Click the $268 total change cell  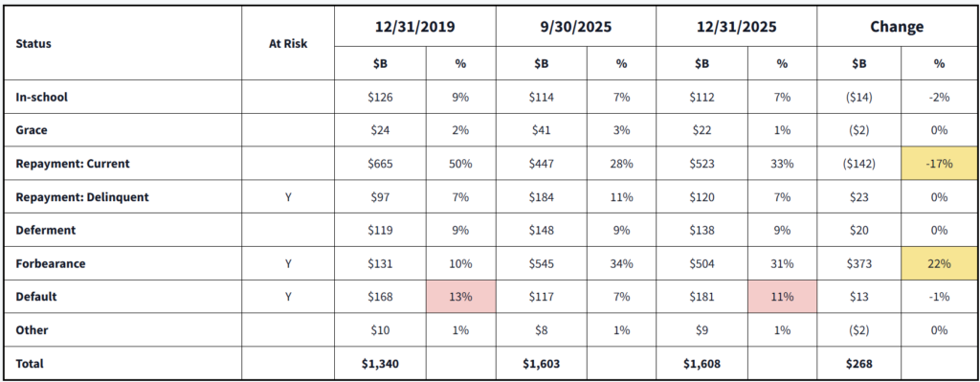click(859, 363)
